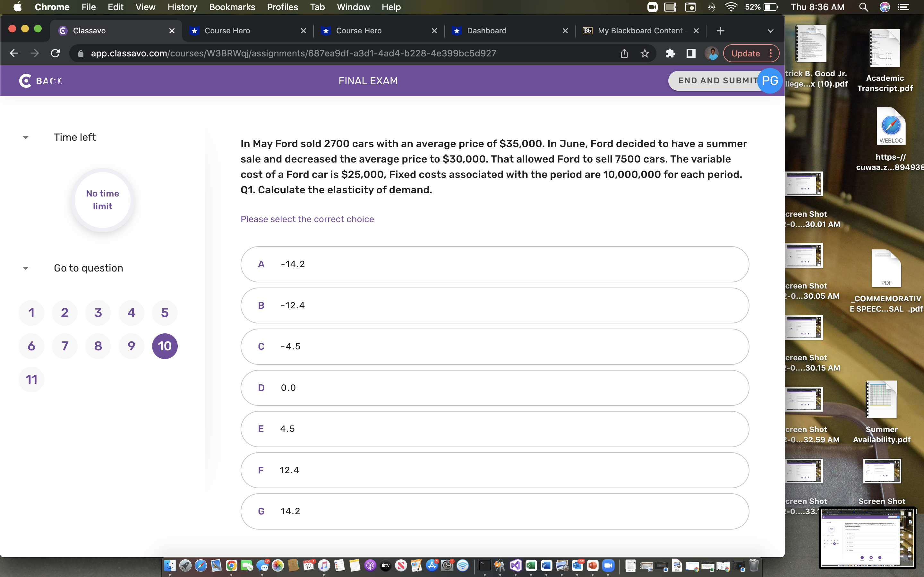Open the Chrome extensions puzzle icon
The height and width of the screenshot is (577, 924).
pyautogui.click(x=670, y=54)
